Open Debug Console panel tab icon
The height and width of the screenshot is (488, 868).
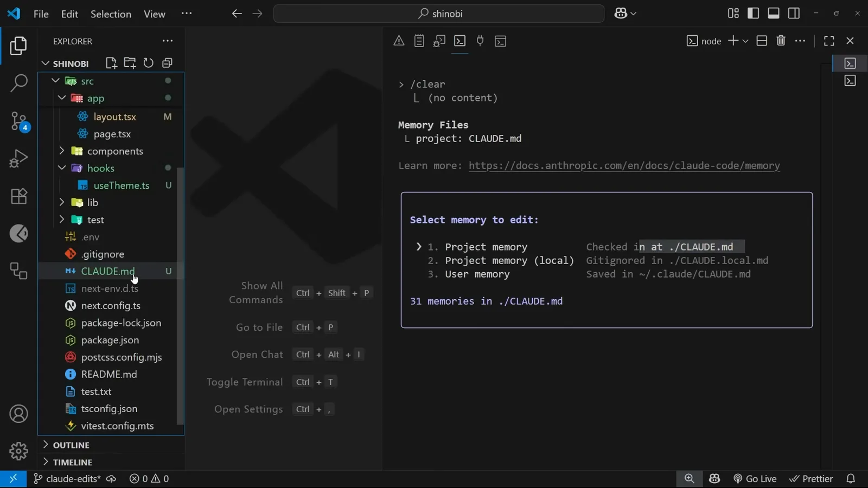(439, 41)
